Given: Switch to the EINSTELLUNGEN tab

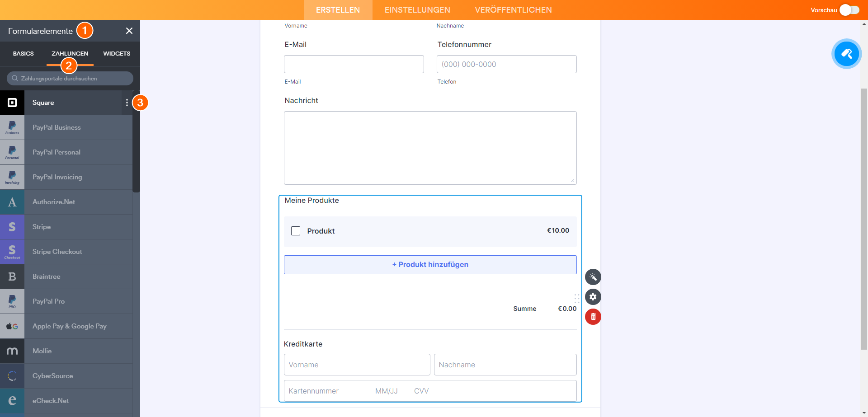Looking at the screenshot, I should point(417,10).
